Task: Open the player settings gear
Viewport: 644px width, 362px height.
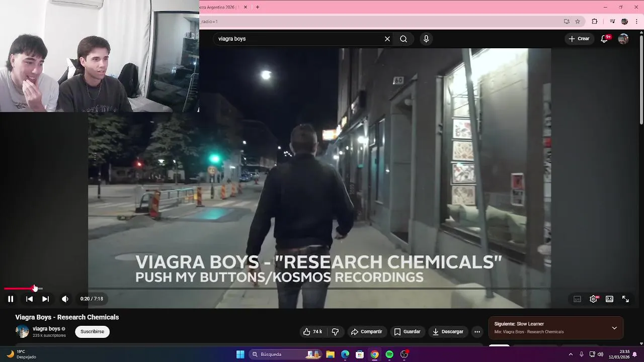Action: tap(593, 299)
